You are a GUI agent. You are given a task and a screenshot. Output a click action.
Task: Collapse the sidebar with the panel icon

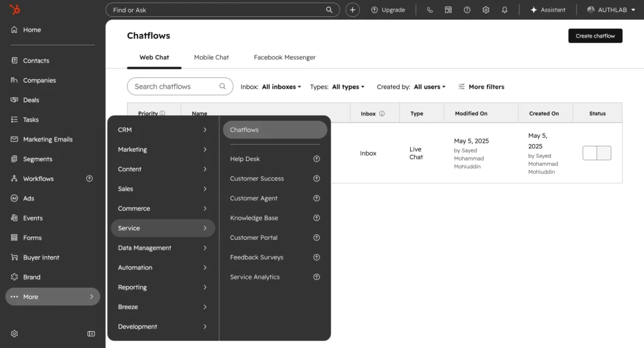click(91, 334)
